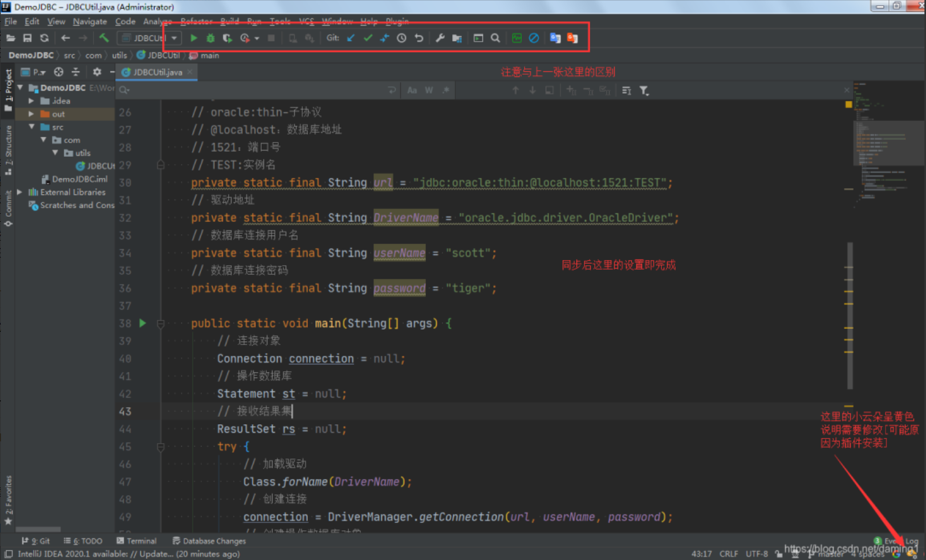Toggle Match Case (Aa) in search bar
The image size is (926, 560).
click(x=412, y=90)
